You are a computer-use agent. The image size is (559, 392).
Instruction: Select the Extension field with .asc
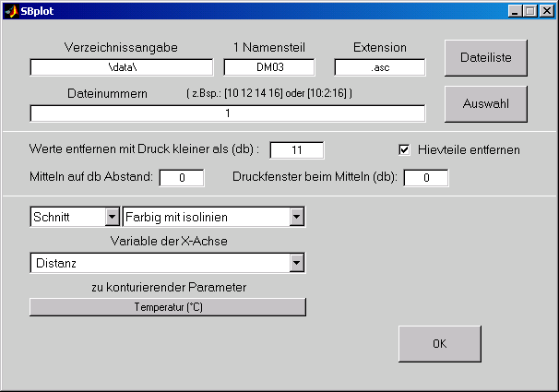click(379, 67)
